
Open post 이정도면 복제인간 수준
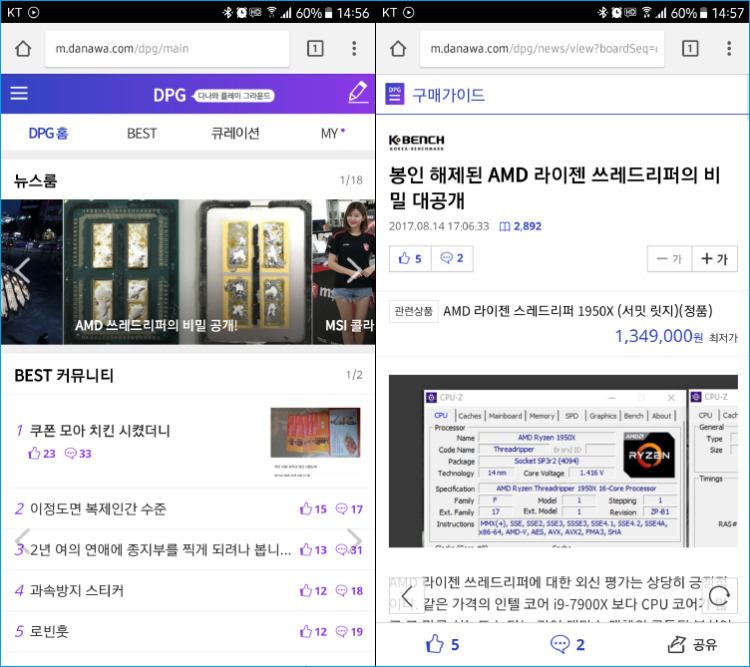98,509
